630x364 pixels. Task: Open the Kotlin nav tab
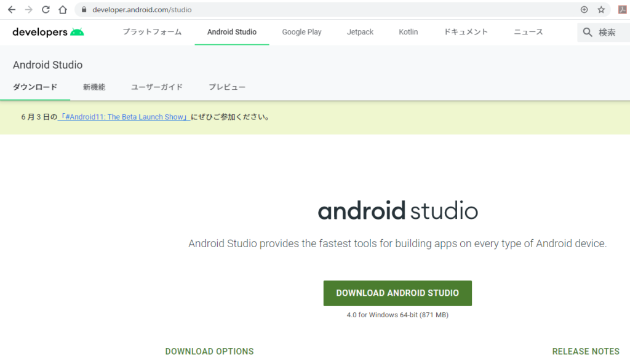(x=409, y=32)
